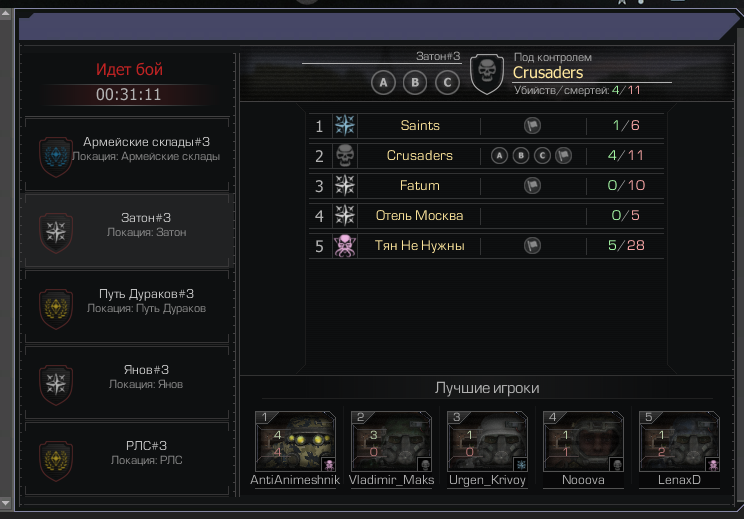The width and height of the screenshot is (744, 519).
Task: Click the blue star emblem next to Saints
Action: coord(345,125)
